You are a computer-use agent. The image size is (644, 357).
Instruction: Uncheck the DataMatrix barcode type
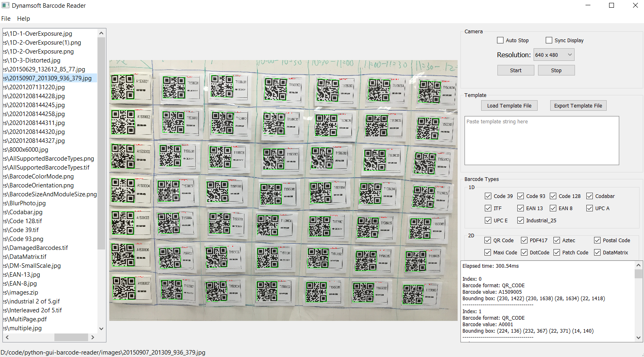[x=597, y=252]
